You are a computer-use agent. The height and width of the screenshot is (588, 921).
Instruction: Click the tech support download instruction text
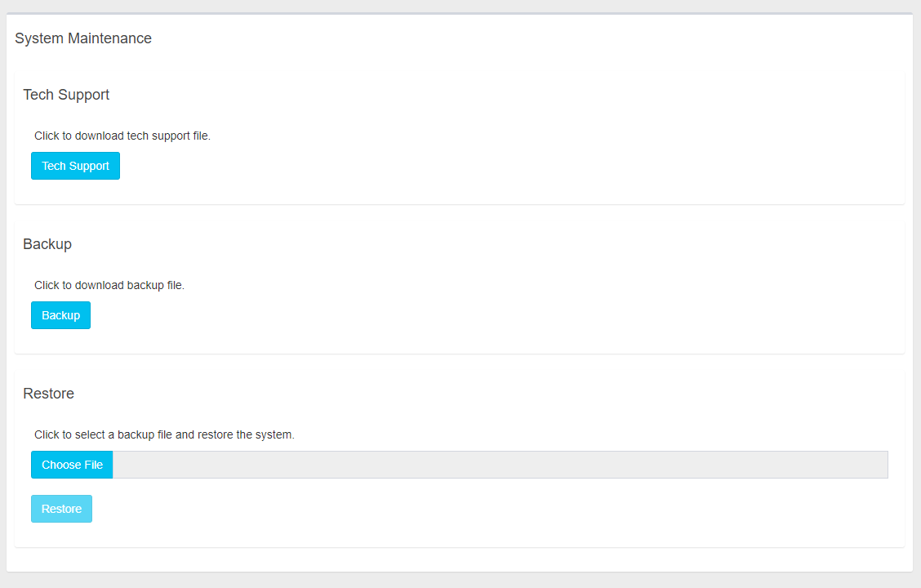pos(122,136)
